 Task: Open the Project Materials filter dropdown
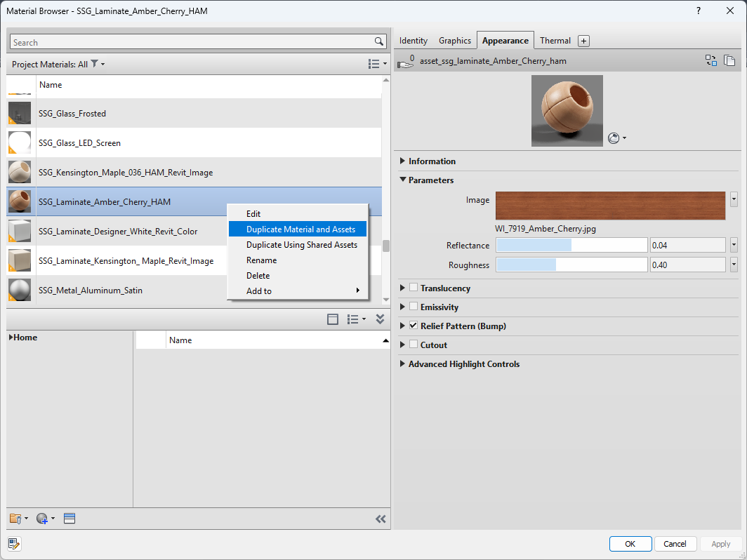coord(97,64)
